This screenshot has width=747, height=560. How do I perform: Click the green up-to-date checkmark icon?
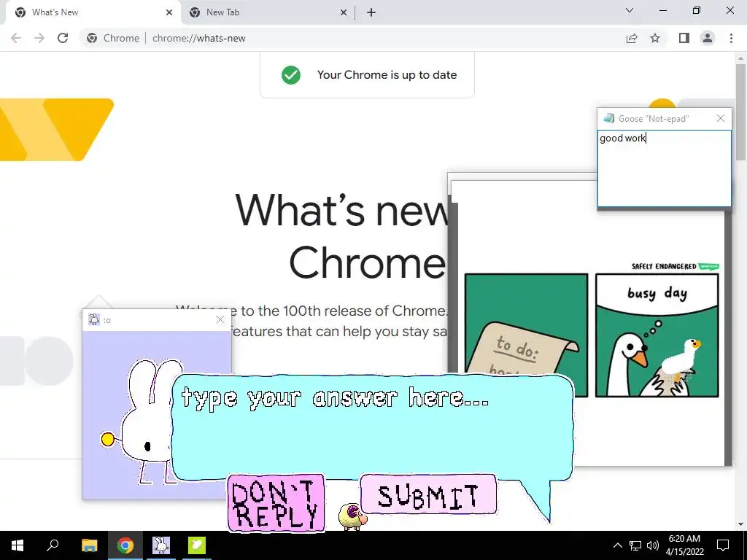click(x=290, y=75)
